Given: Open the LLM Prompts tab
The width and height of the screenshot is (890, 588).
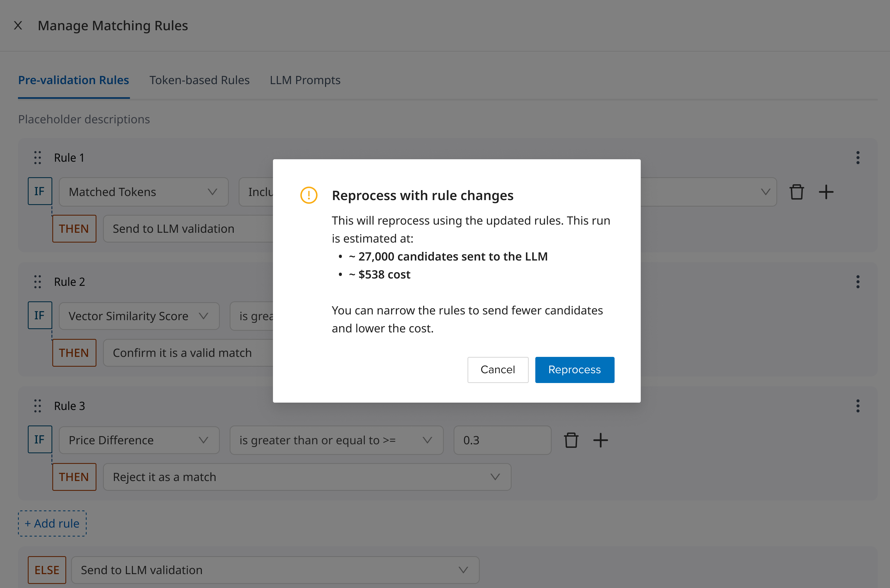Looking at the screenshot, I should point(305,80).
